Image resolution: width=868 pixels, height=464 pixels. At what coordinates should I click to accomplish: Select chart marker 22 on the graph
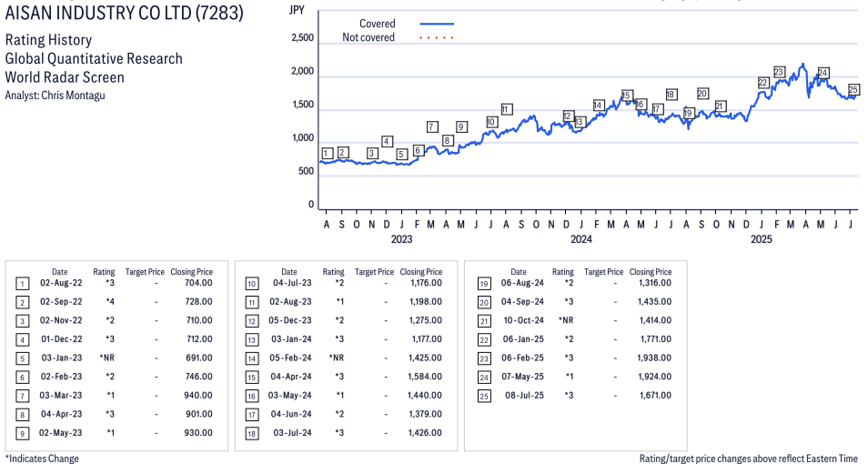(x=763, y=83)
